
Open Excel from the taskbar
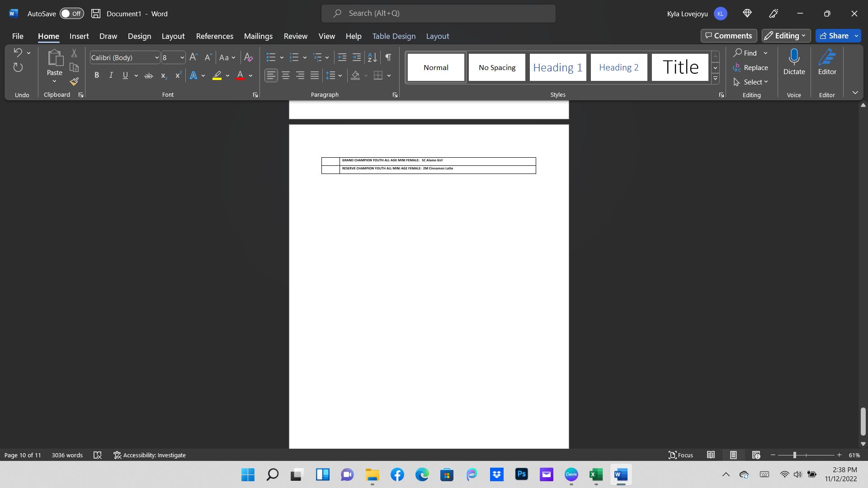pyautogui.click(x=596, y=474)
